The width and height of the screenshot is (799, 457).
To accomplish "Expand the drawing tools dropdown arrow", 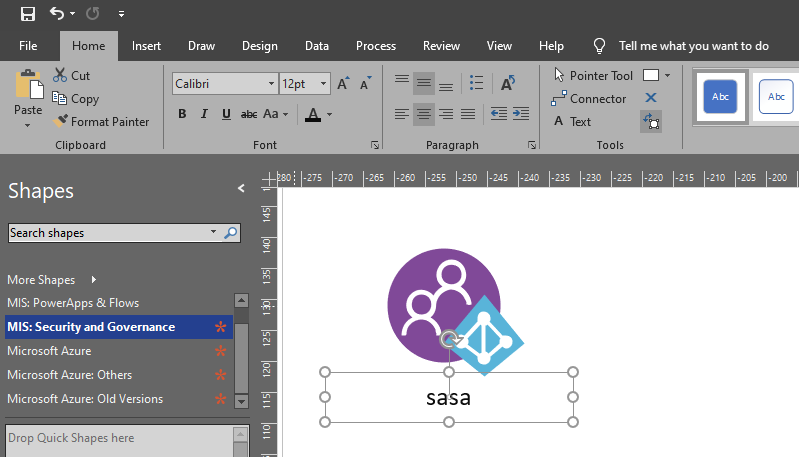I will point(667,75).
